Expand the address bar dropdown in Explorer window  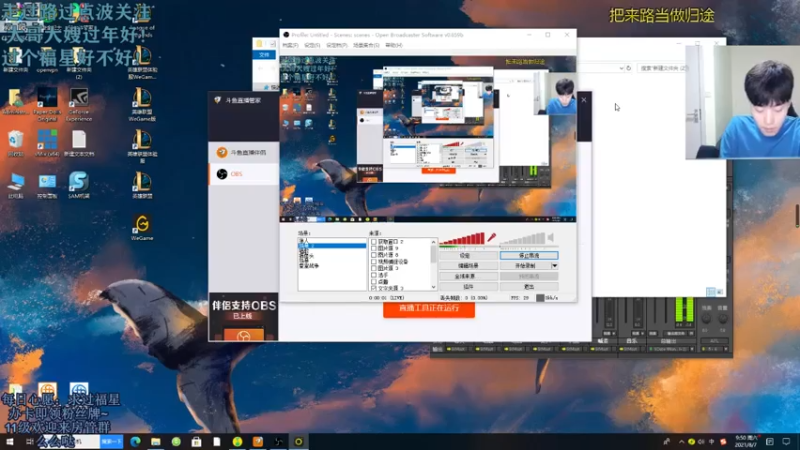621,68
